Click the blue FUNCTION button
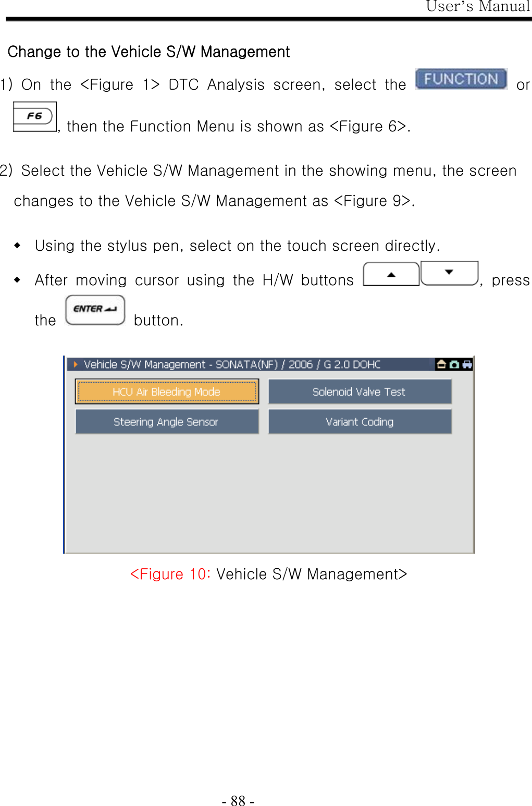 461,79
